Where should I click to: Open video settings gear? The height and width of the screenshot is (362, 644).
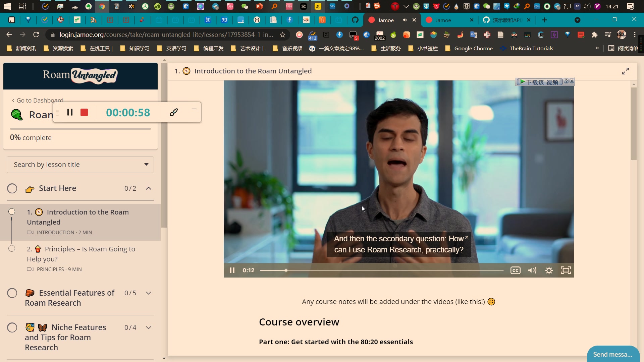coord(549,270)
